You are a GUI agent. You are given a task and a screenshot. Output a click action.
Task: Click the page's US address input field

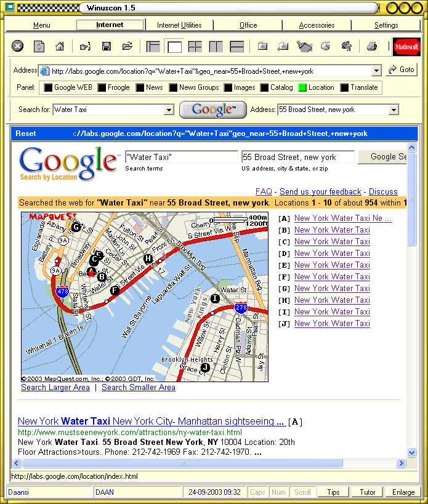tap(298, 157)
